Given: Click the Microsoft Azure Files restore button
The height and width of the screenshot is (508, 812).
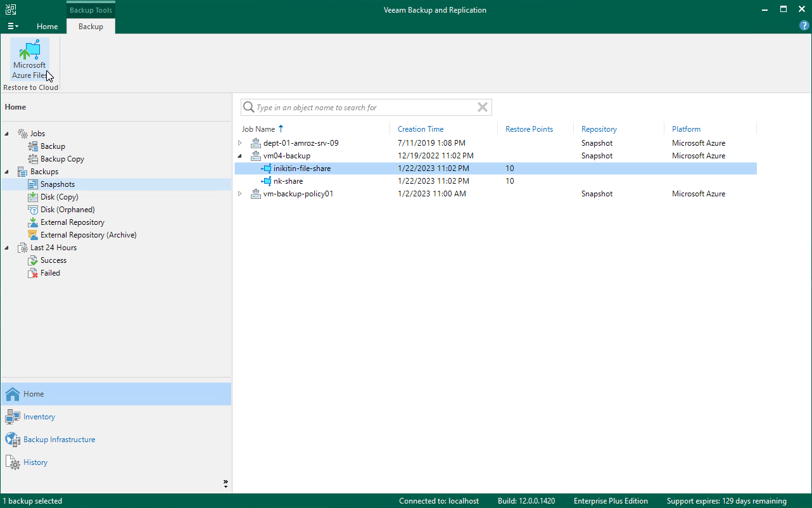Looking at the screenshot, I should pyautogui.click(x=29, y=60).
